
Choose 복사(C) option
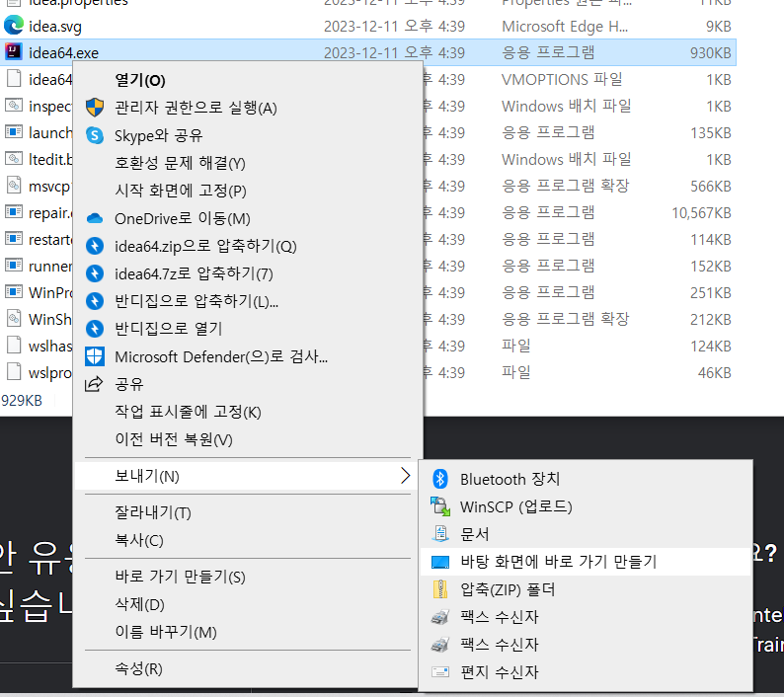[x=139, y=540]
